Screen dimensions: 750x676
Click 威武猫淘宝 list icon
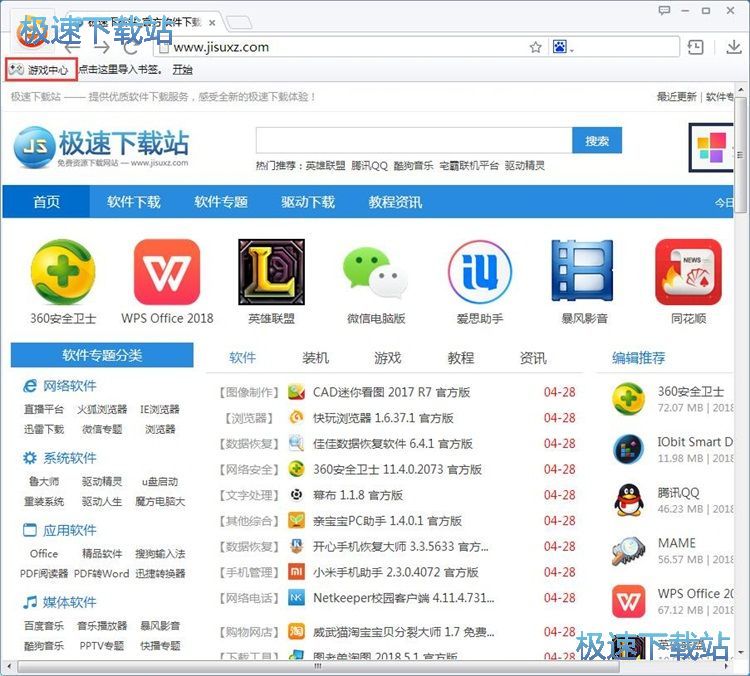[x=296, y=632]
